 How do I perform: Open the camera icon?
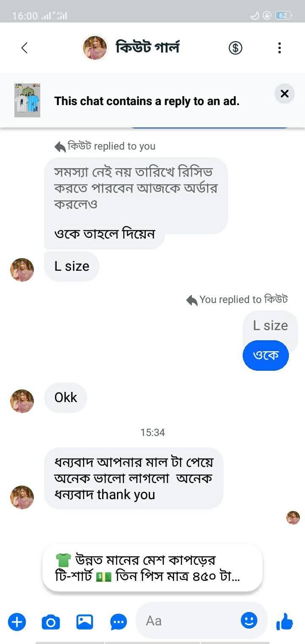coord(51,622)
